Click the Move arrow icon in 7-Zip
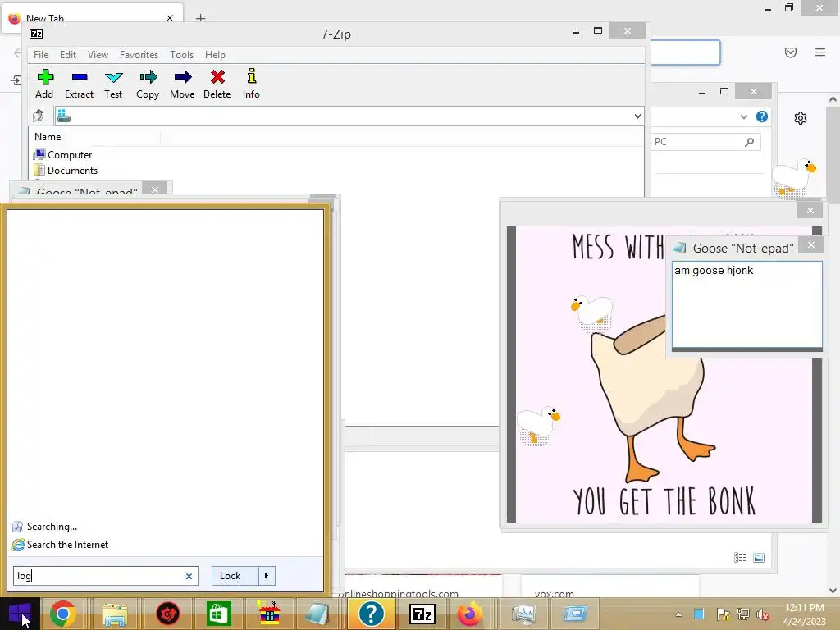 point(182,83)
